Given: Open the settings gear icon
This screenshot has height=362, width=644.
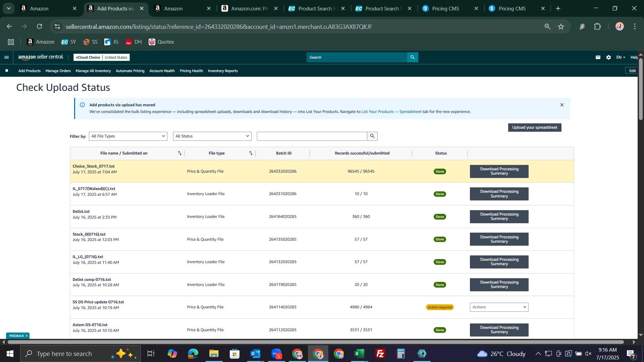Looking at the screenshot, I should tap(608, 57).
